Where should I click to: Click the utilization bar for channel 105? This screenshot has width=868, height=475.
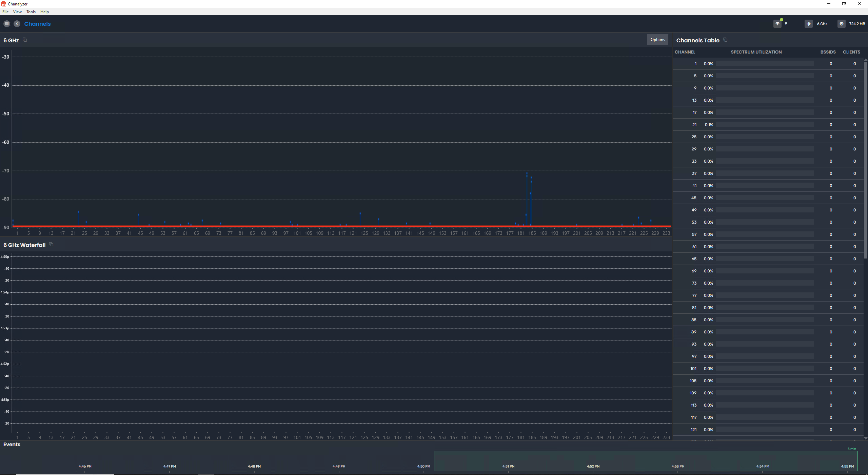(x=765, y=381)
